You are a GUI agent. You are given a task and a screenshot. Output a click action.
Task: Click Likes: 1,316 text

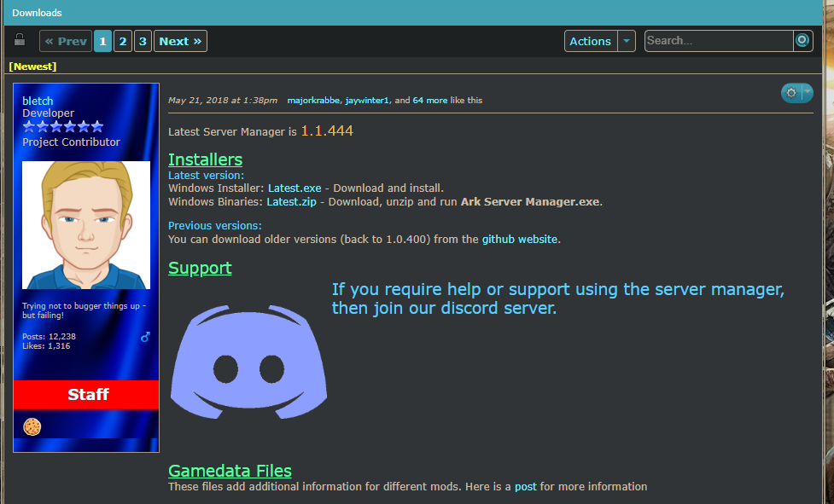click(x=46, y=346)
